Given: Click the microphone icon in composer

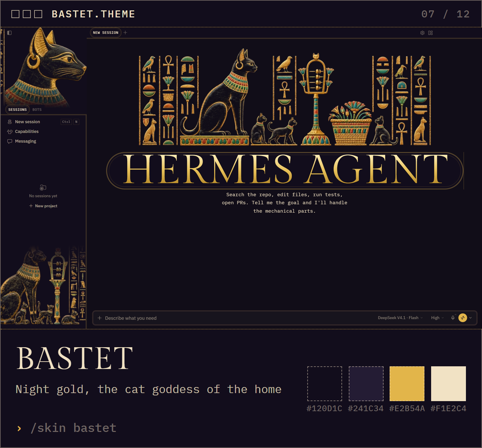Looking at the screenshot, I should coord(453,318).
